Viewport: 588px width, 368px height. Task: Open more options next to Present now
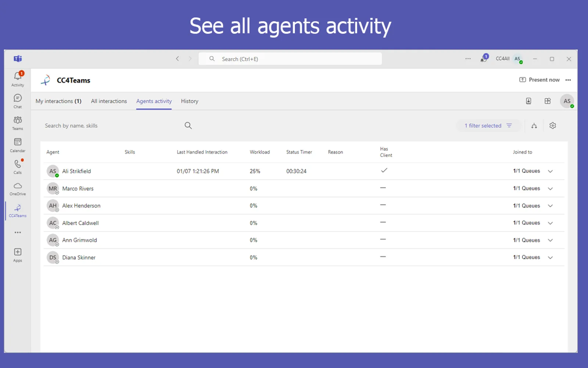click(x=568, y=80)
